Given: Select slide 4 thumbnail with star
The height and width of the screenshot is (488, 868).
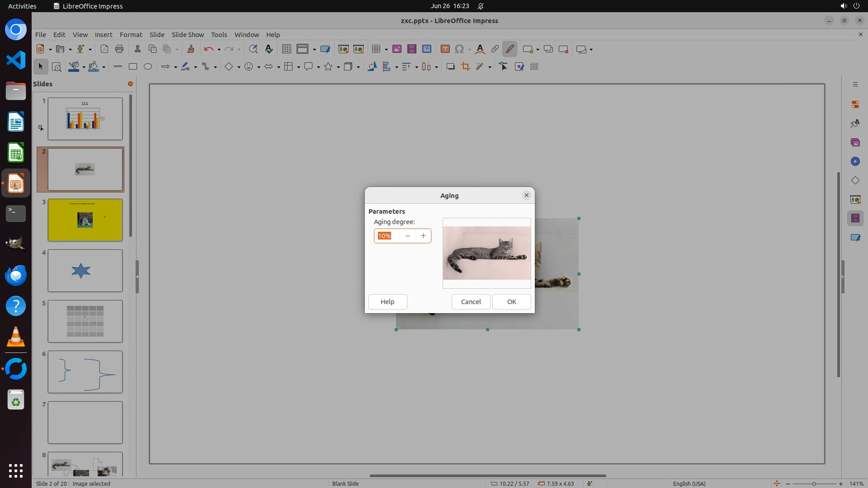Looking at the screenshot, I should point(85,271).
